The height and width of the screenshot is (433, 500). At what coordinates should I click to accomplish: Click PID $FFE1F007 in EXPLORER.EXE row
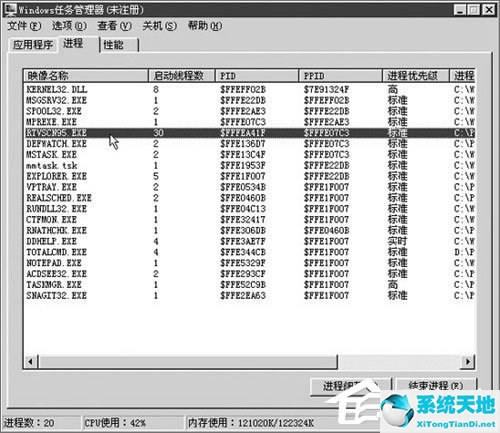point(243,176)
